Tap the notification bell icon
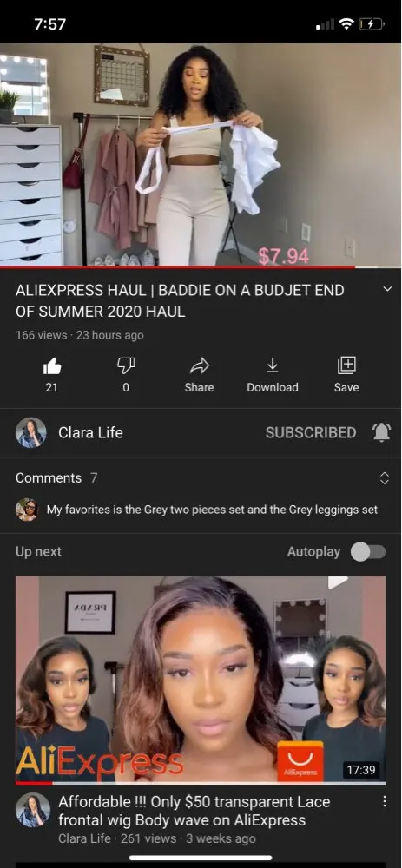 [x=381, y=432]
